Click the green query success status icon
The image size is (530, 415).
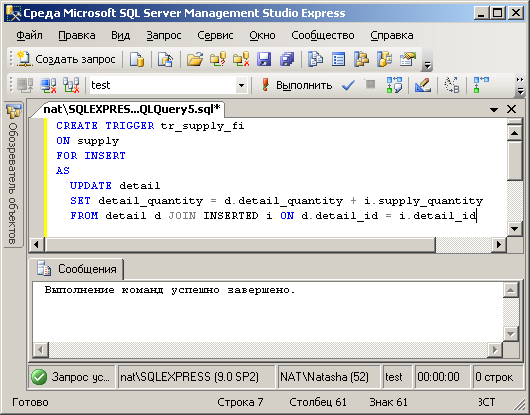coord(39,377)
